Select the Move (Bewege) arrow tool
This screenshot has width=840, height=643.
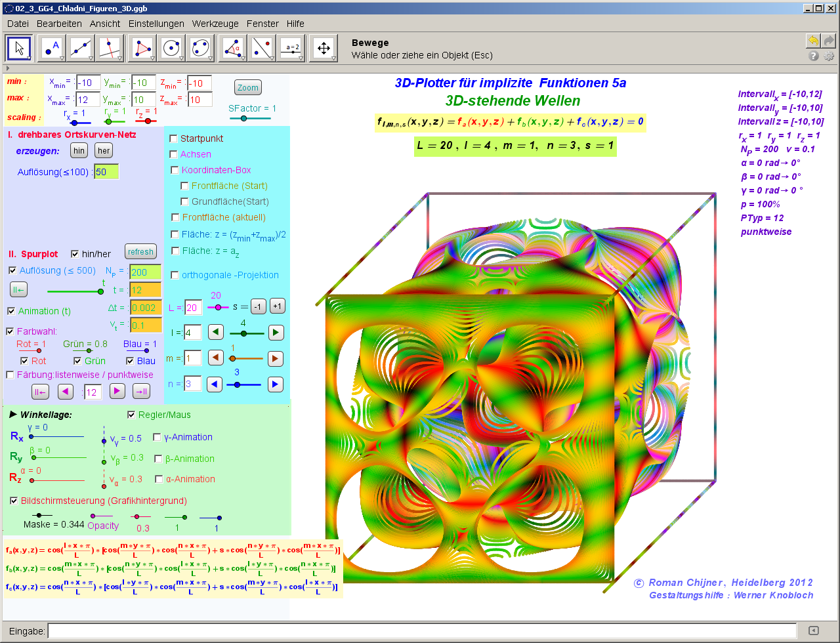click(x=20, y=48)
